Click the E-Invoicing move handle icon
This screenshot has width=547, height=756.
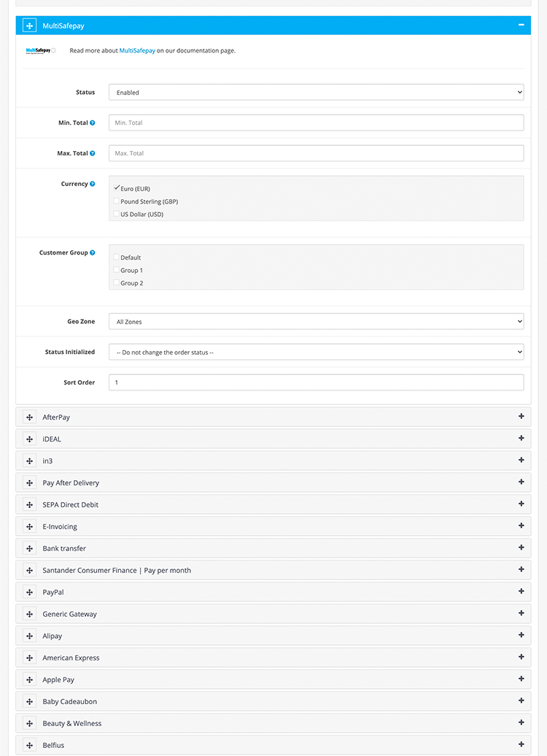29,527
